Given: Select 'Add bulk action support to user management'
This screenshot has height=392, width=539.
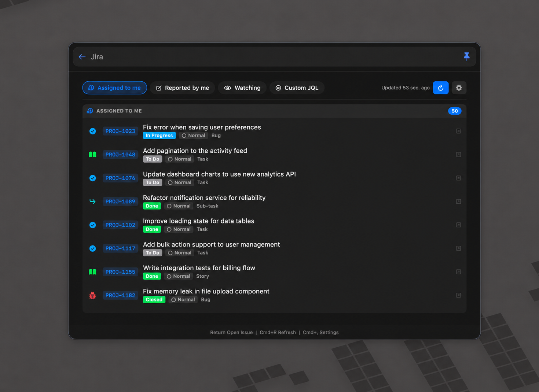Looking at the screenshot, I should 212,244.
